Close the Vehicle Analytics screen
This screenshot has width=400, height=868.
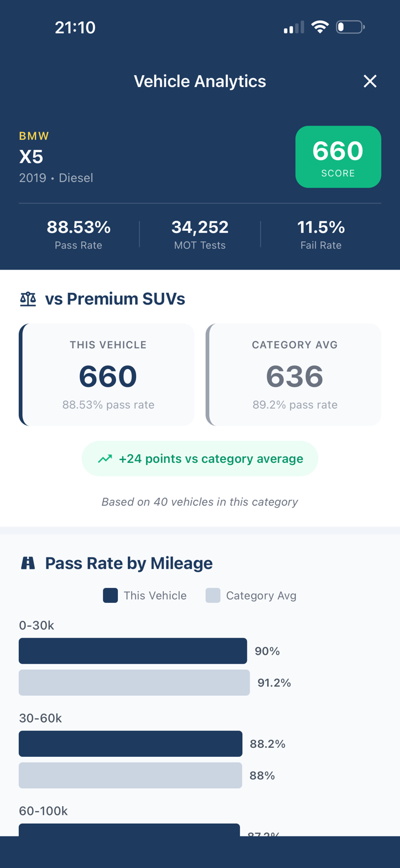pos(370,81)
